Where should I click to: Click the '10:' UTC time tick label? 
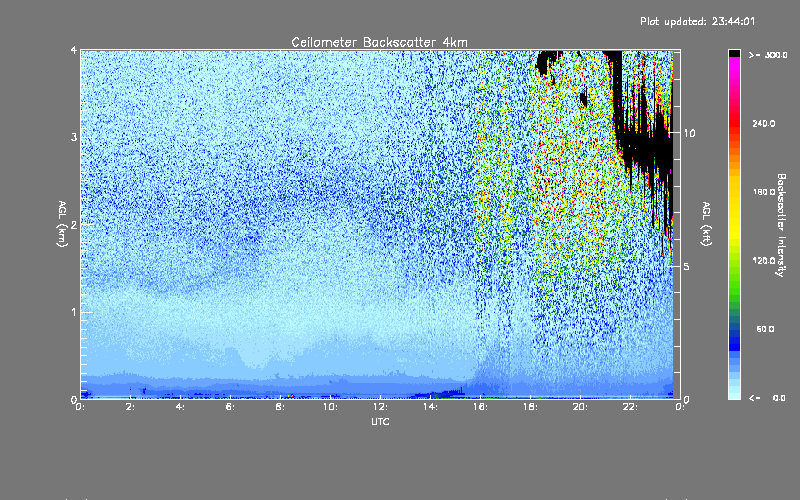coord(330,407)
